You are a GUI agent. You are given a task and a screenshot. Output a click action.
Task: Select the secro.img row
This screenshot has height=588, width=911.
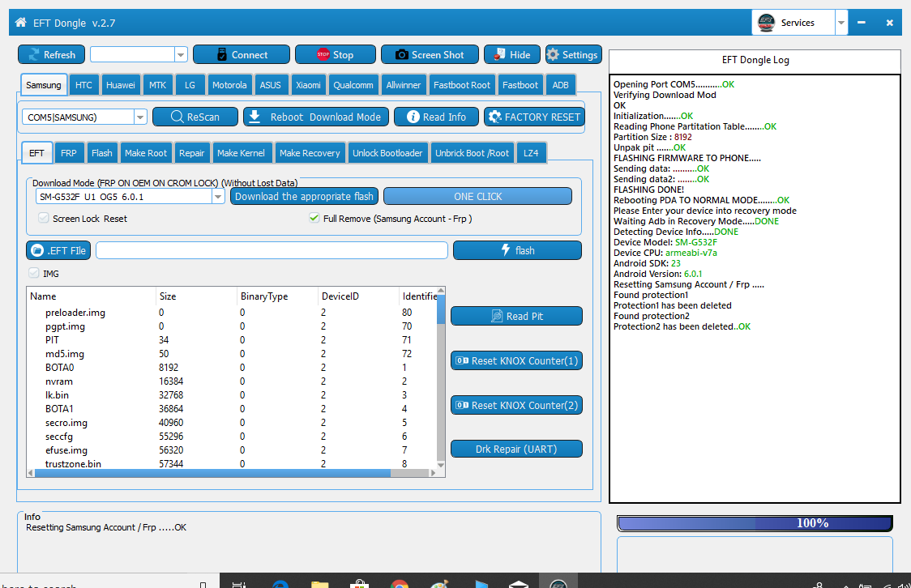click(233, 423)
